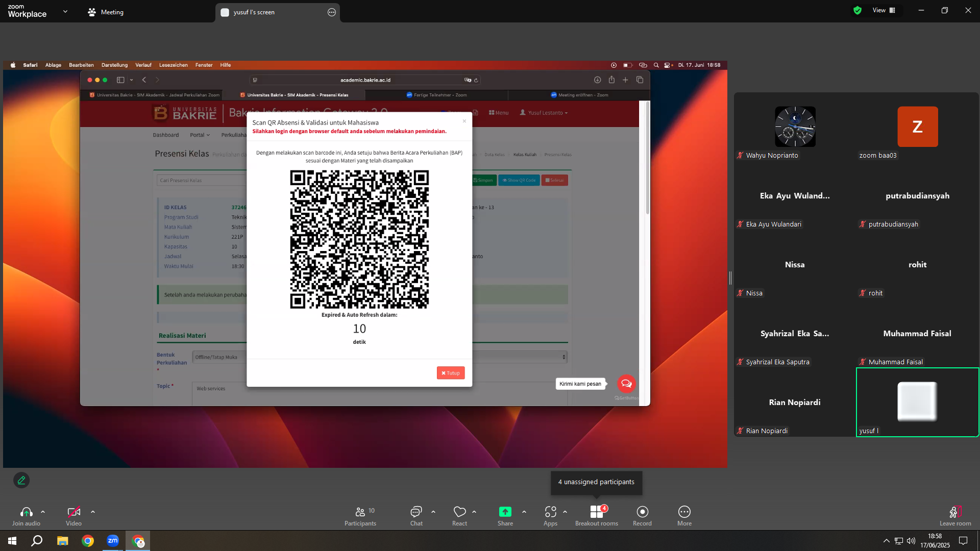980x551 pixels.
Task: Open the Zoom app in the taskbar
Action: coord(113,541)
